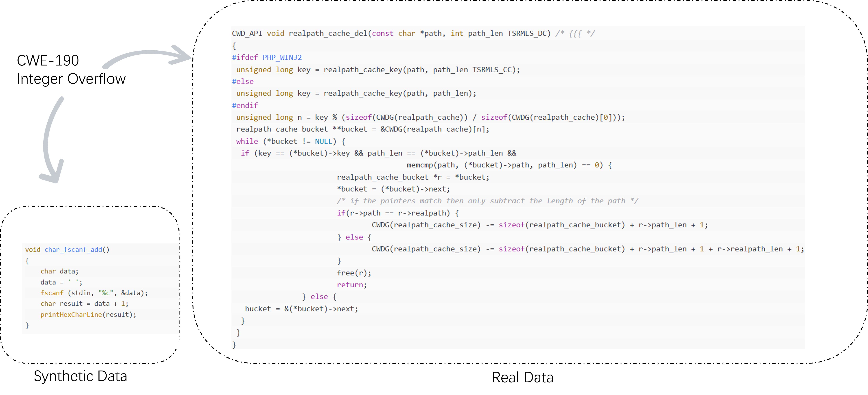
Task: Click bucket = &(*bucket)->next line
Action: 301,309
